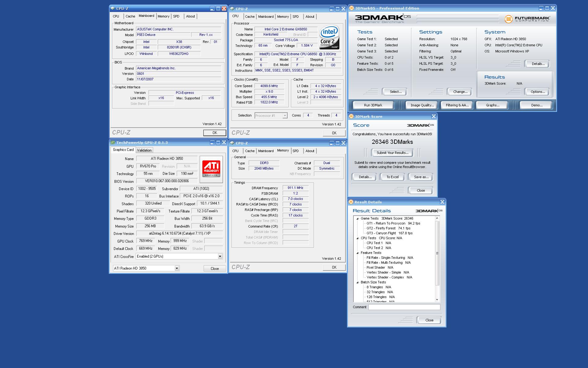Image resolution: width=588 pixels, height=368 pixels.
Task: Open the ATI Radeon HD 3850 card selector
Action: pyautogui.click(x=177, y=268)
